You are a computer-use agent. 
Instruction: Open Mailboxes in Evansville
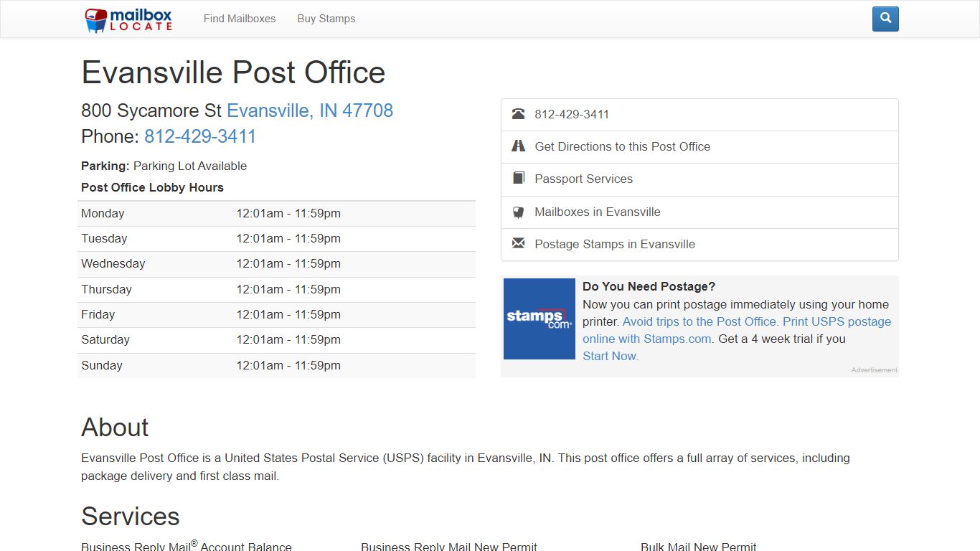[699, 212]
